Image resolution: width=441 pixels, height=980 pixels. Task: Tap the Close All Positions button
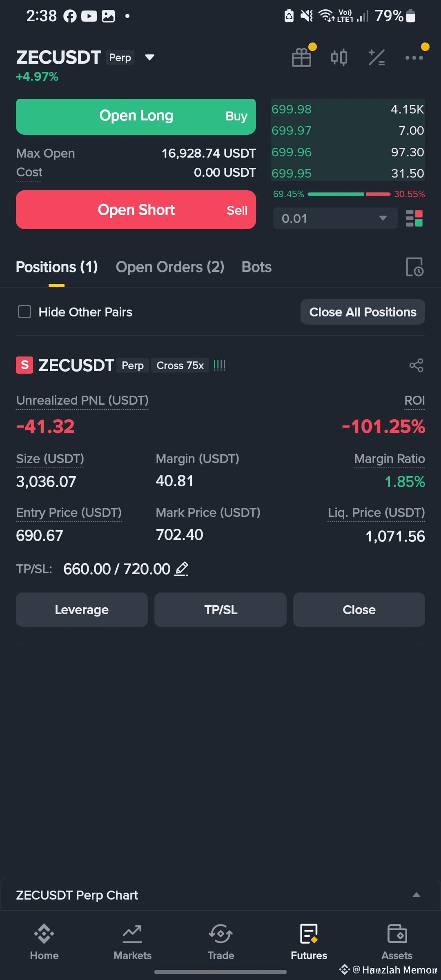363,312
